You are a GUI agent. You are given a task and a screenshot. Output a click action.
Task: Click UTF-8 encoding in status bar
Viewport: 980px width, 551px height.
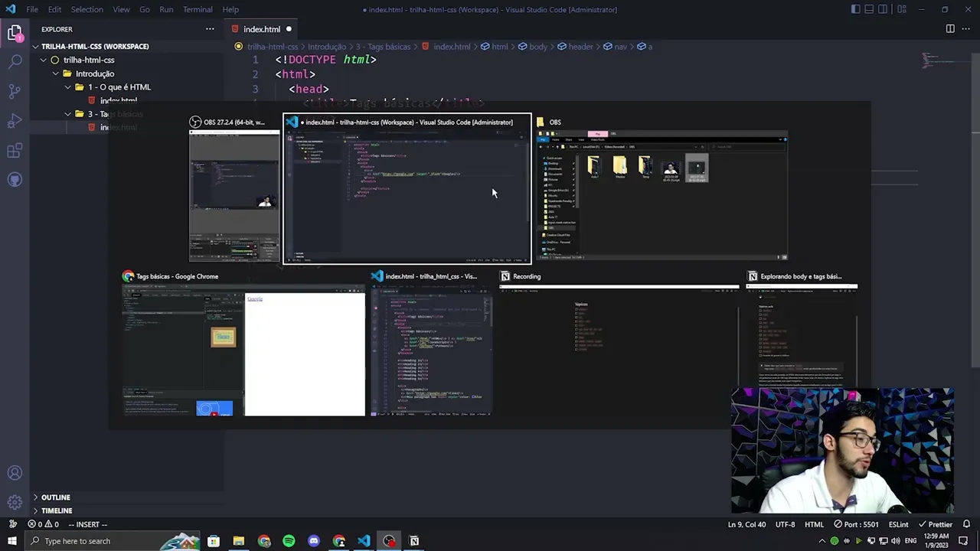coord(785,524)
